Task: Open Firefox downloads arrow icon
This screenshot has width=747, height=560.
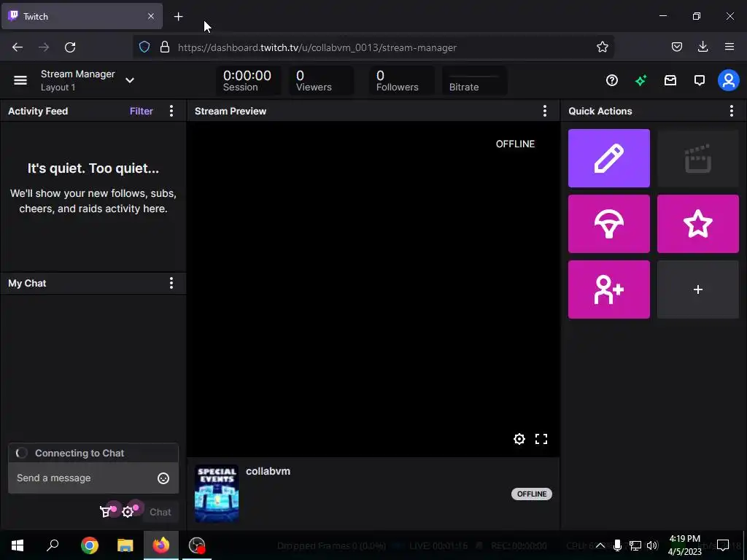Action: [703, 47]
